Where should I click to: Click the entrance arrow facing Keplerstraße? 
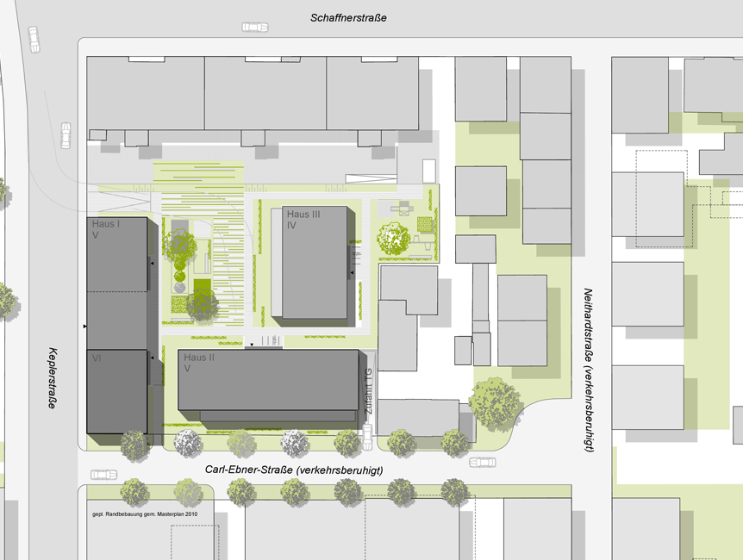click(x=84, y=327)
